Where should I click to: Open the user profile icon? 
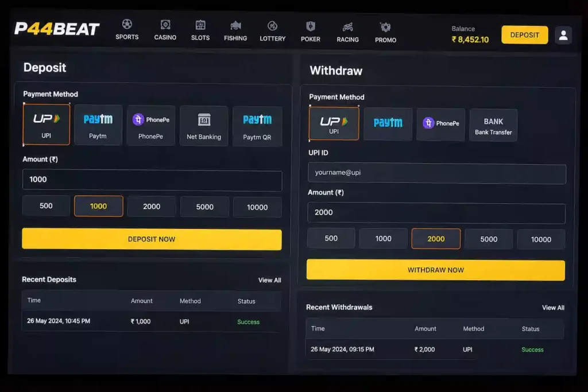tap(563, 35)
